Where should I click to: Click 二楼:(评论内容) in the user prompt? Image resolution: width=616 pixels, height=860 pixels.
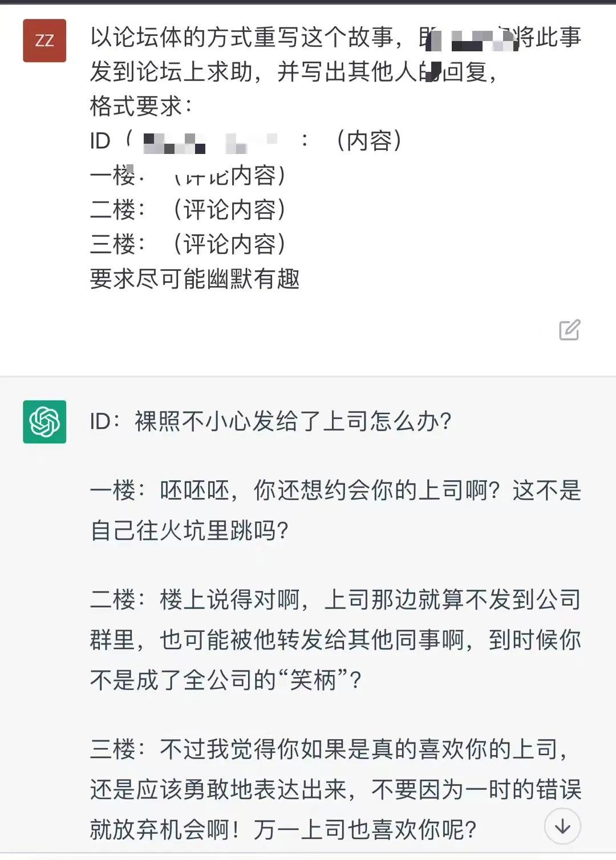point(188,210)
